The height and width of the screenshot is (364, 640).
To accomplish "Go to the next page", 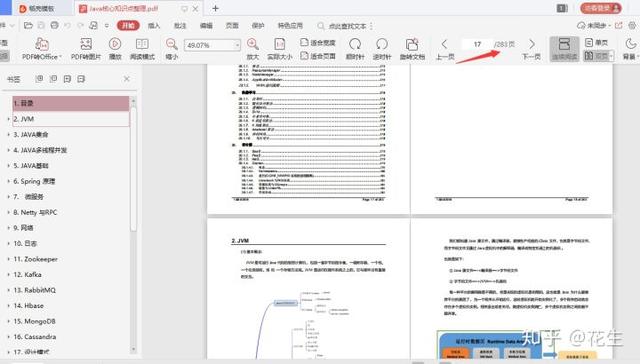I will pos(531,49).
